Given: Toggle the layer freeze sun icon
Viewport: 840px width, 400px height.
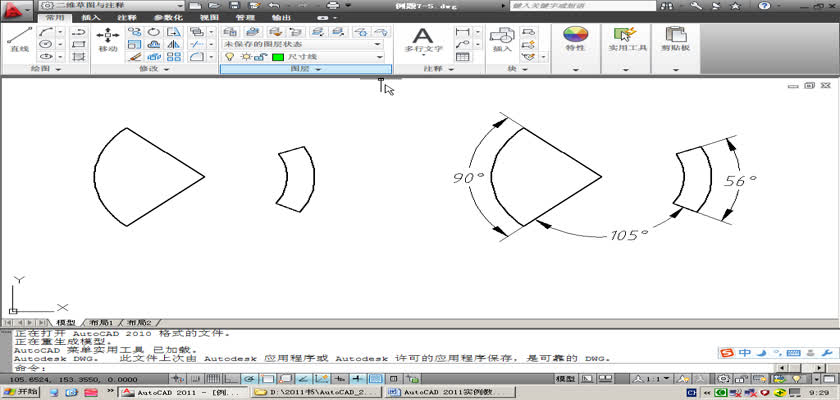Looking at the screenshot, I should (x=245, y=57).
